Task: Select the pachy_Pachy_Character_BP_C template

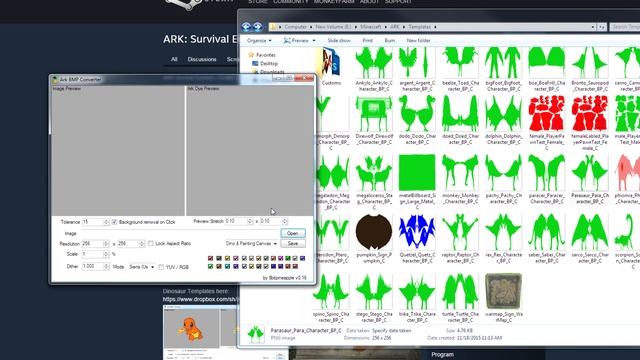Action: tap(503, 179)
